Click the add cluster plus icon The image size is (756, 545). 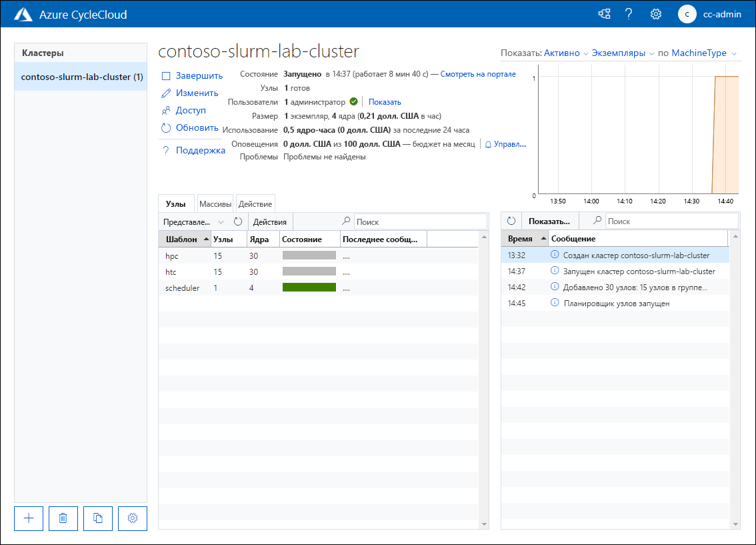click(x=29, y=518)
